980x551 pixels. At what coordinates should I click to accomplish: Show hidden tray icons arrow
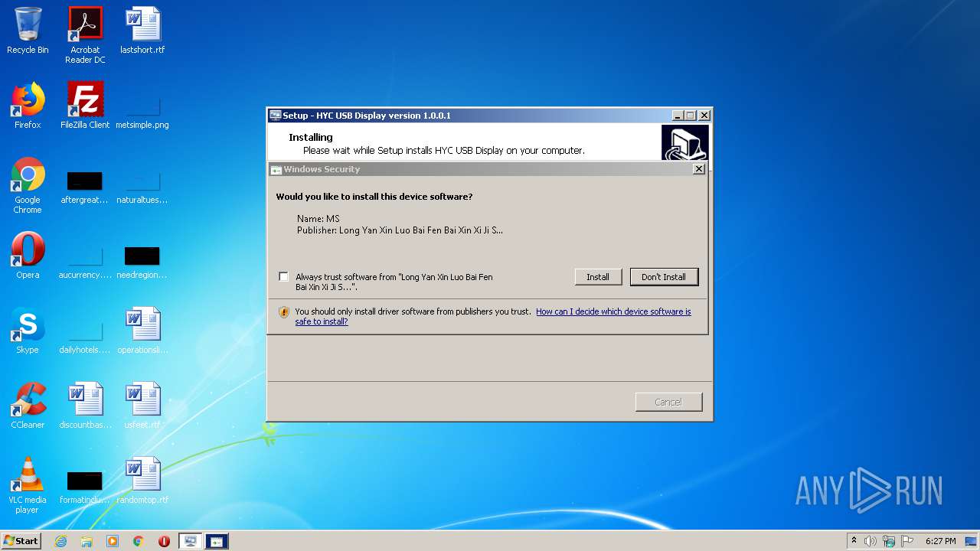854,541
